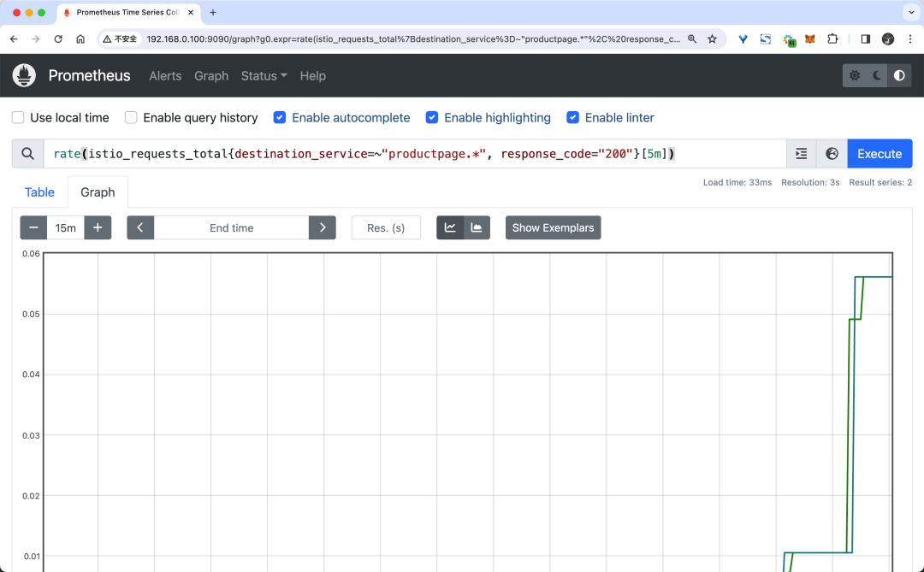Click the Prometheus flame logo icon
The image size is (924, 572).
click(24, 75)
